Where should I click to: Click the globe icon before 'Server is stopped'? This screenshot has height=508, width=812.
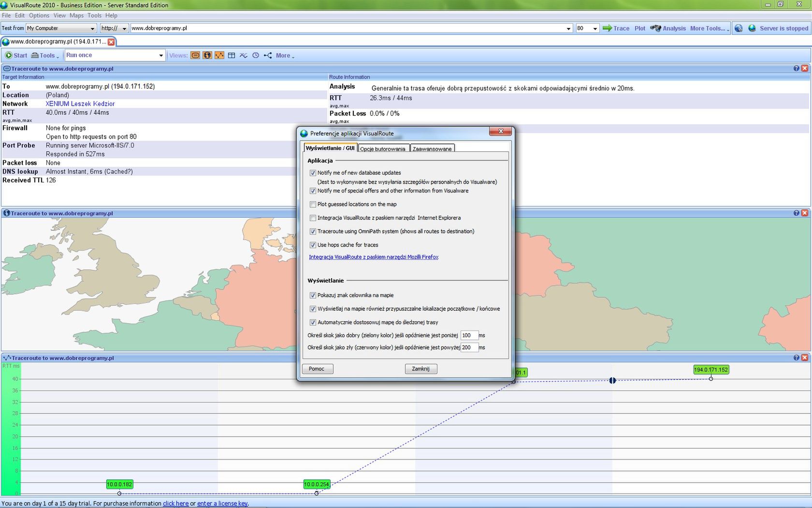pyautogui.click(x=752, y=28)
